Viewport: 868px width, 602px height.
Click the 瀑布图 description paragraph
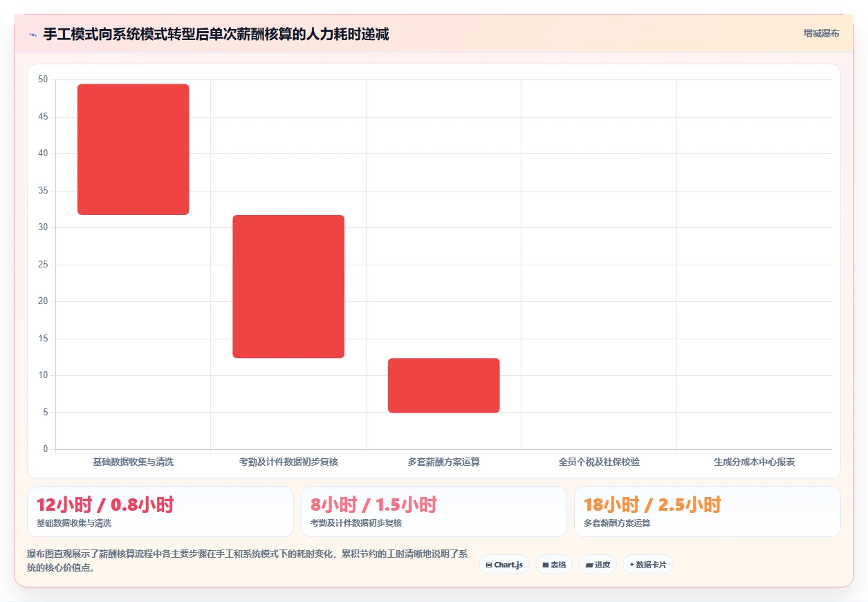(248, 561)
